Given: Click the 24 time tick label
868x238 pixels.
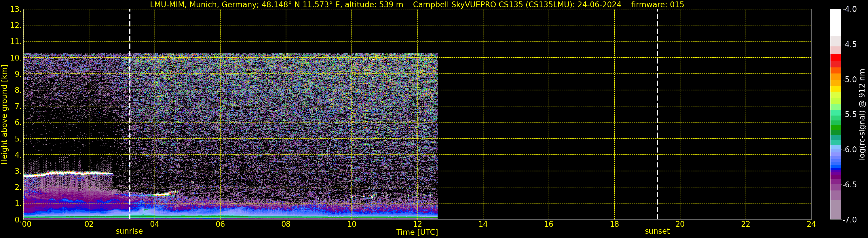Looking at the screenshot, I should [x=811, y=224].
